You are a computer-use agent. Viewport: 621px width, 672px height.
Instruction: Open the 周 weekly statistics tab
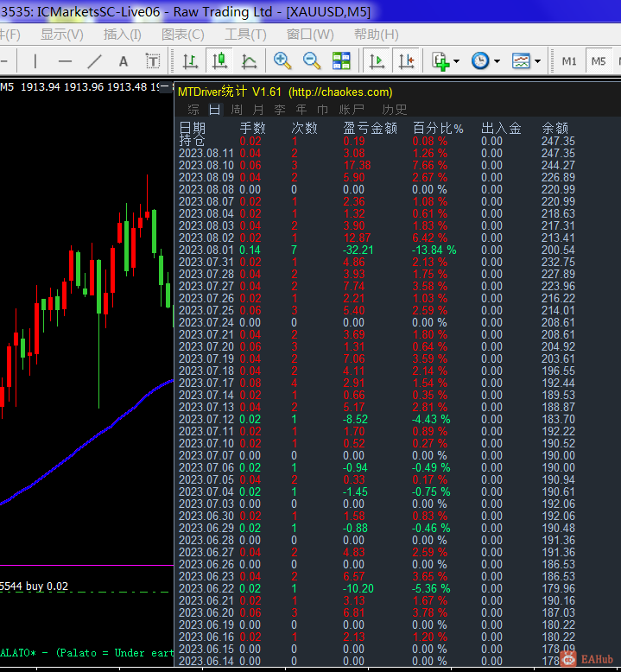click(237, 110)
